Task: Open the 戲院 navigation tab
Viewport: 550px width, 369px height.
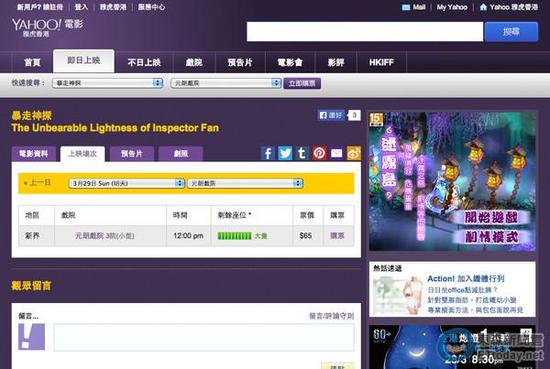Action: click(x=194, y=62)
